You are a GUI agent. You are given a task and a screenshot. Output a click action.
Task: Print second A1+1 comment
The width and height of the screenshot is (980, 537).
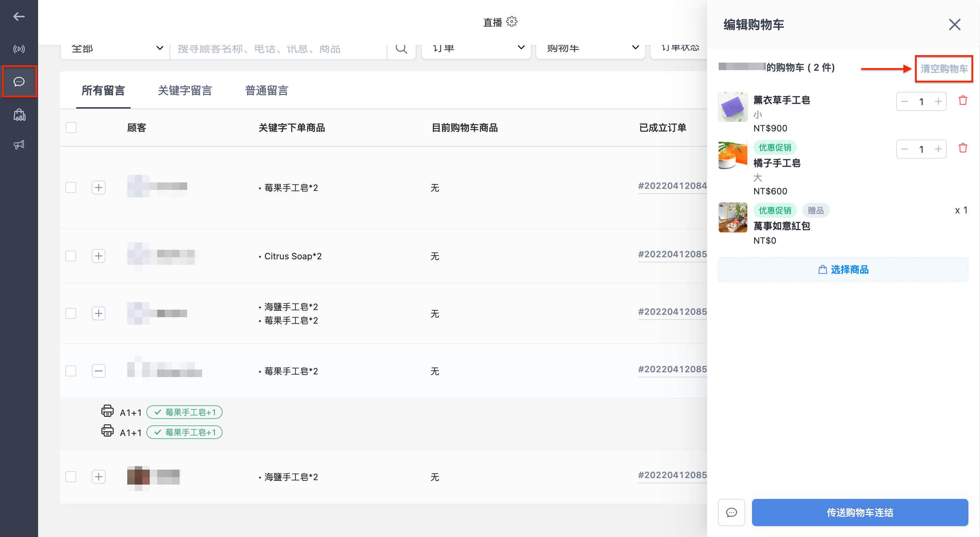107,431
